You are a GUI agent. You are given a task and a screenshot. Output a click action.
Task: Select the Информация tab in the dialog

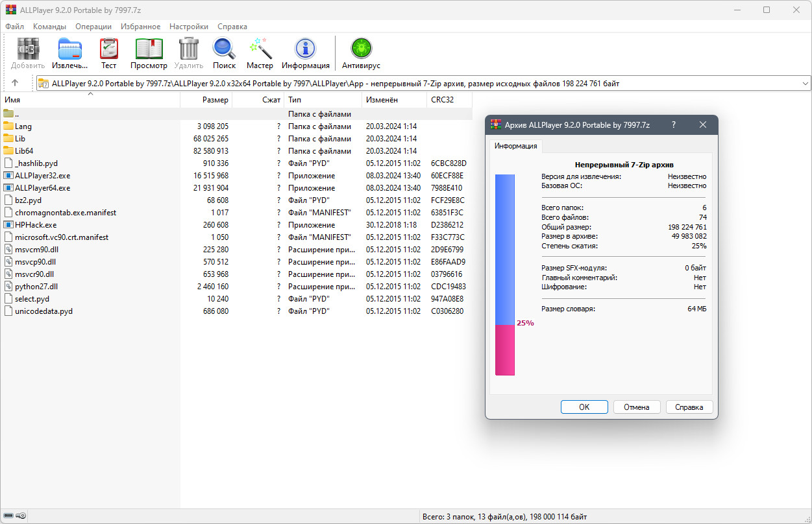pyautogui.click(x=516, y=146)
